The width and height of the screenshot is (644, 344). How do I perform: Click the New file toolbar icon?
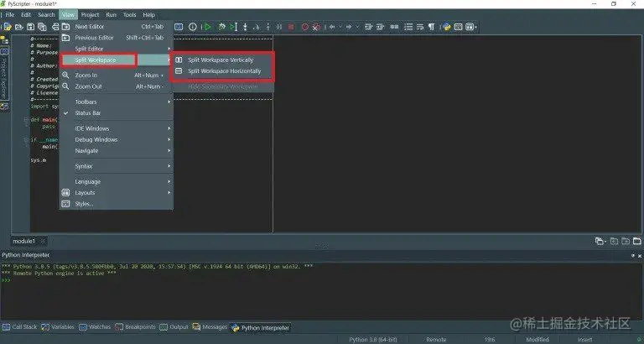(x=8, y=27)
